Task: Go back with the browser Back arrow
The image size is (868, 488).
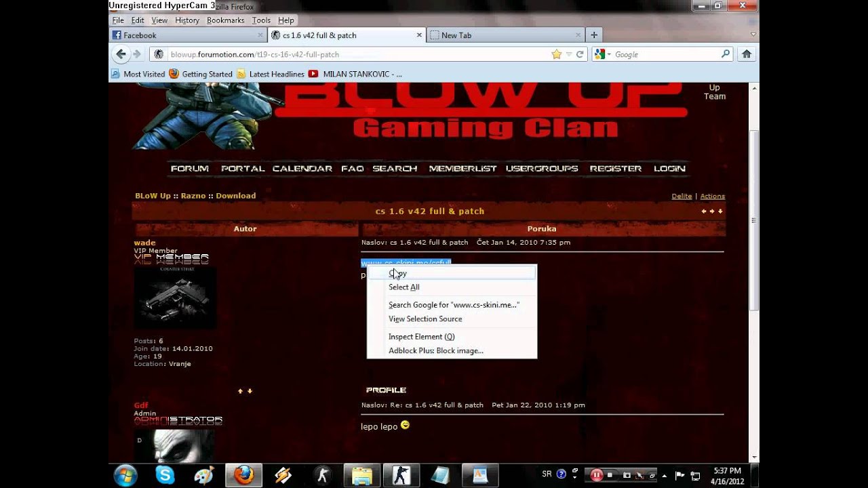Action: point(121,54)
